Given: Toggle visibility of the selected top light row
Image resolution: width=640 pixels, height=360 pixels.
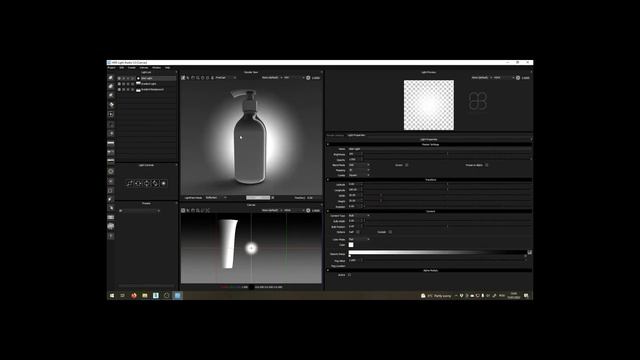Looking at the screenshot, I should [119, 78].
